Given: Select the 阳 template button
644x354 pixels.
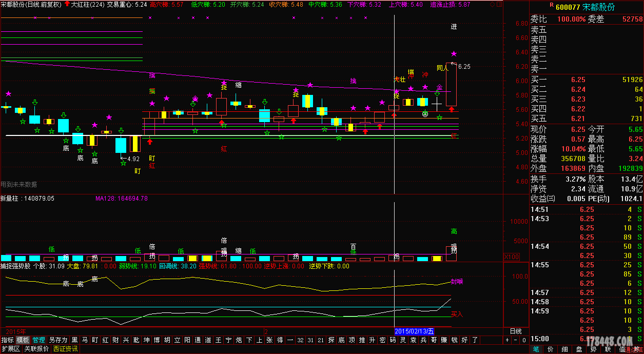Looking at the screenshot, I should tap(187, 340).
